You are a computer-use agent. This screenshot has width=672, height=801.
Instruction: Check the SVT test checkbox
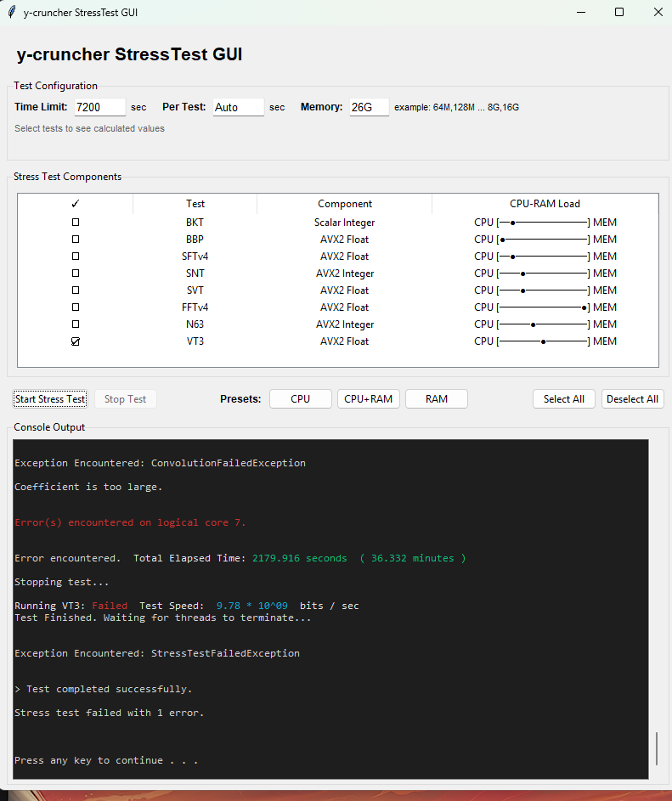click(x=76, y=291)
